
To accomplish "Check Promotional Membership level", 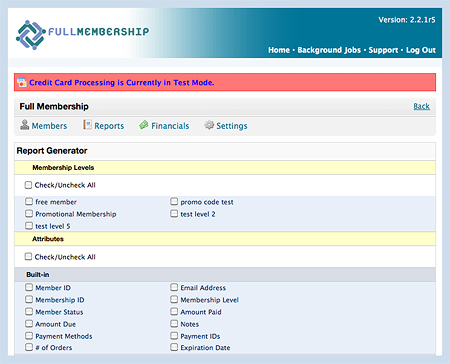I will (x=29, y=213).
